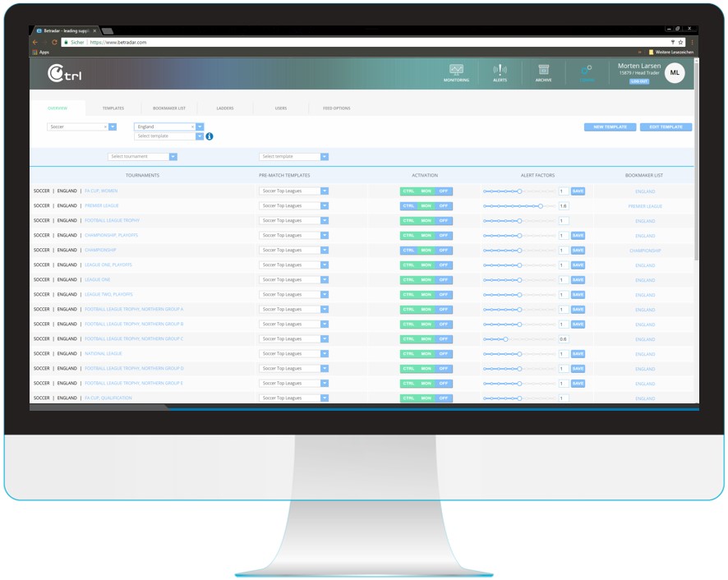Open the Monitoring view icon

click(x=456, y=71)
